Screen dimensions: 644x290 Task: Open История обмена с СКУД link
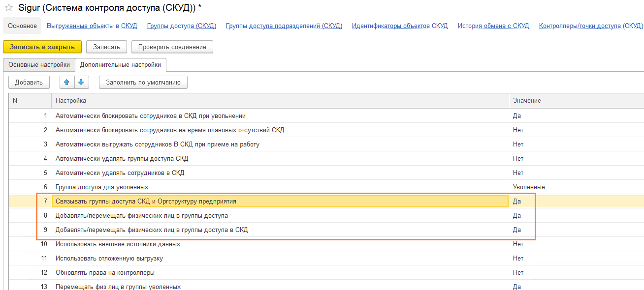point(493,26)
